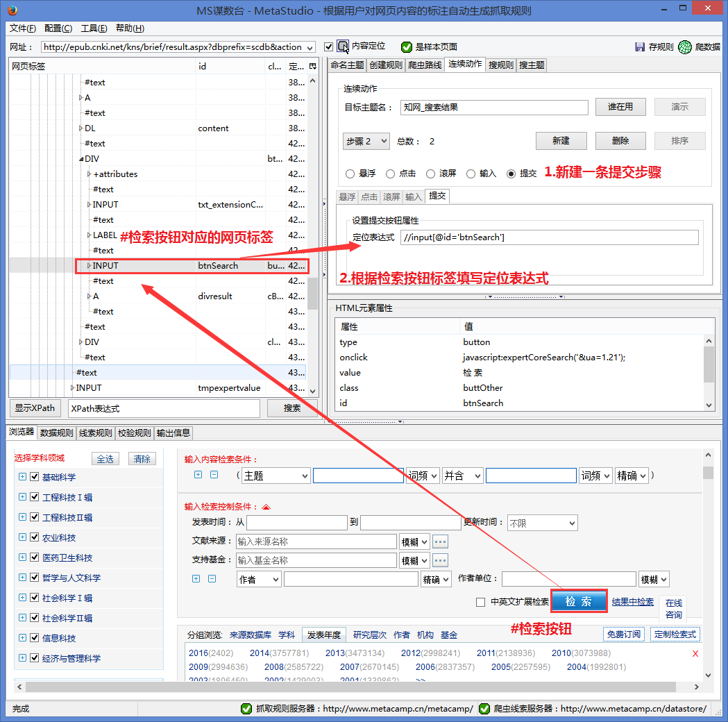
Task: Open the 并含 operator dropdown
Action: (x=462, y=476)
